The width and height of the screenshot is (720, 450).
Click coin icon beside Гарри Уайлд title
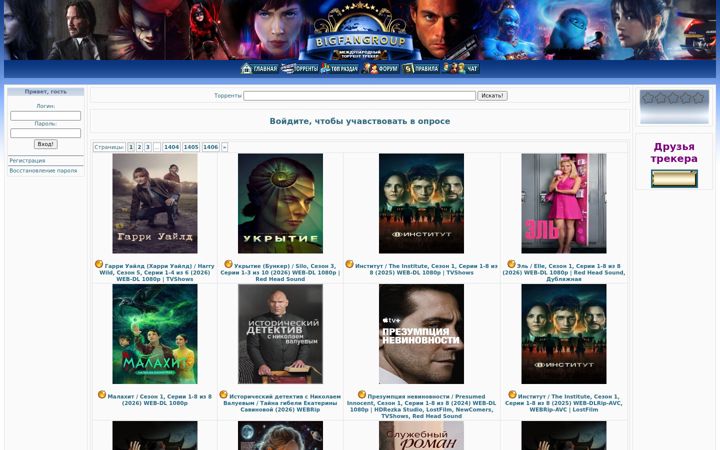pyautogui.click(x=99, y=264)
